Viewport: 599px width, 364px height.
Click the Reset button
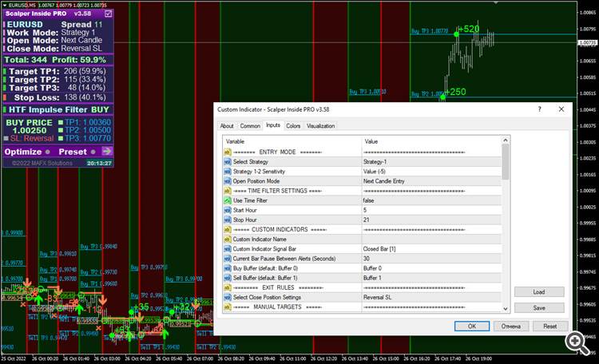[549, 326]
